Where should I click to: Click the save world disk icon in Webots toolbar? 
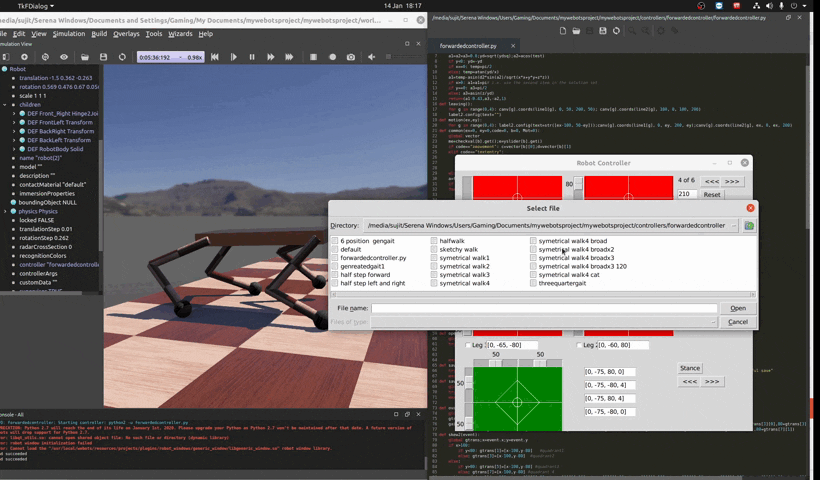104,57
